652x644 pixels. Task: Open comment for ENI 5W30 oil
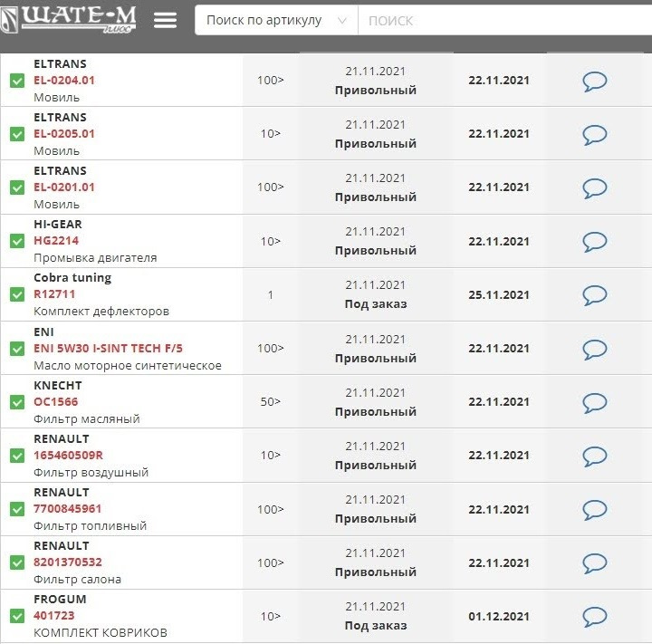pos(594,349)
